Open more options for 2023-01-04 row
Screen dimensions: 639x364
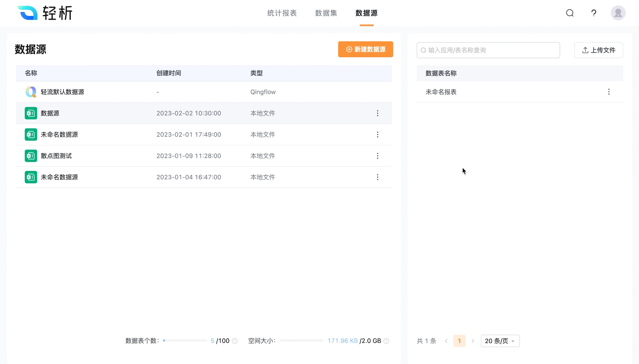tap(377, 177)
